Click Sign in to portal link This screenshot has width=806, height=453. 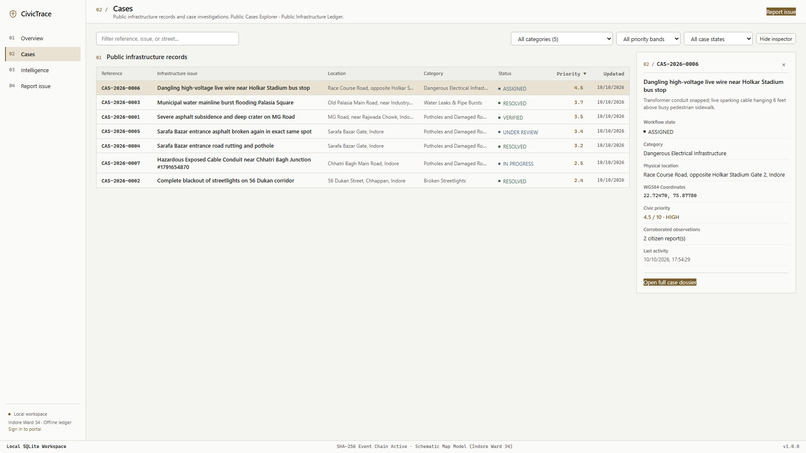point(24,429)
